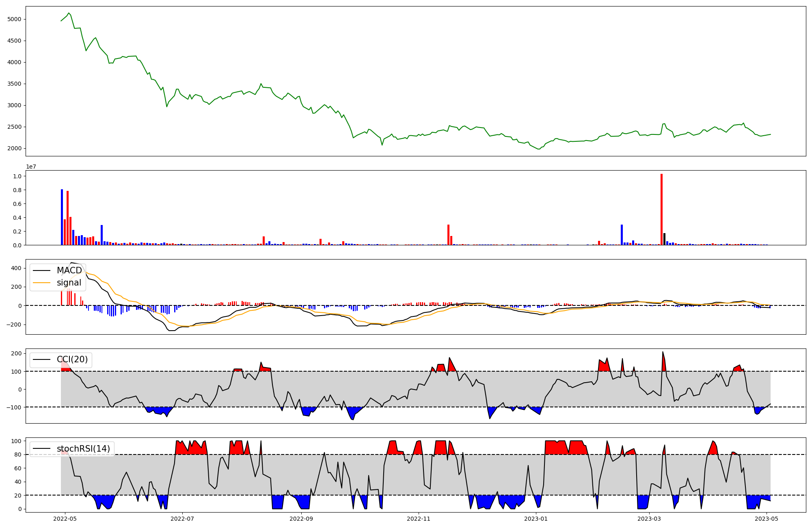Click the stochRSI(14) legend entry
The width and height of the screenshot is (812, 528).
pos(83,449)
